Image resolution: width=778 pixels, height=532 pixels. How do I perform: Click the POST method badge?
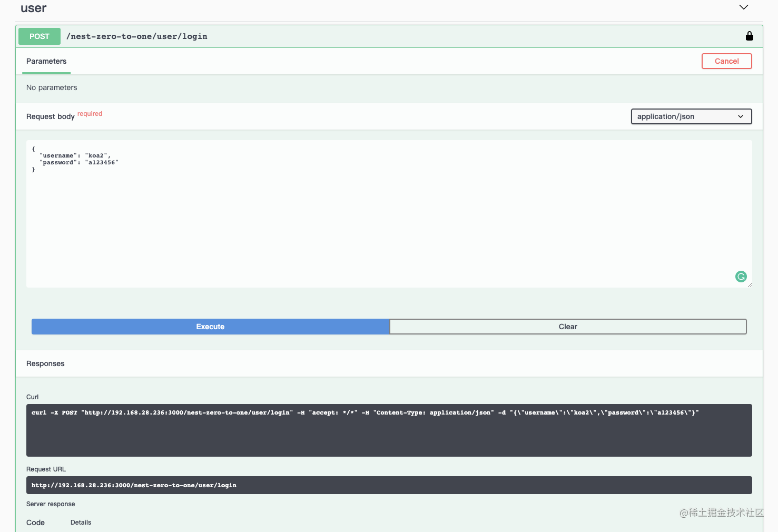tap(40, 36)
